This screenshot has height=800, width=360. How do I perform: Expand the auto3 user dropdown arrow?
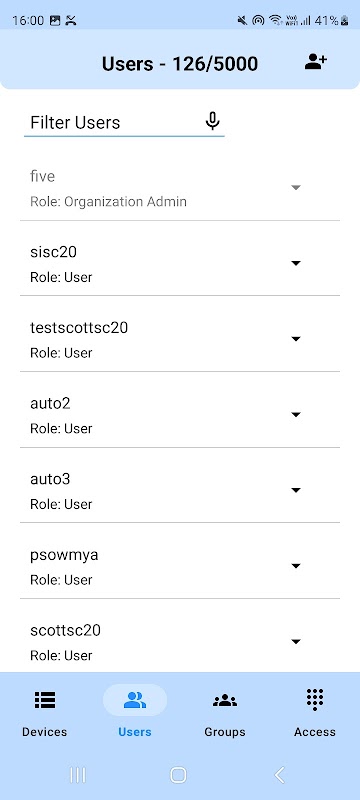(296, 490)
